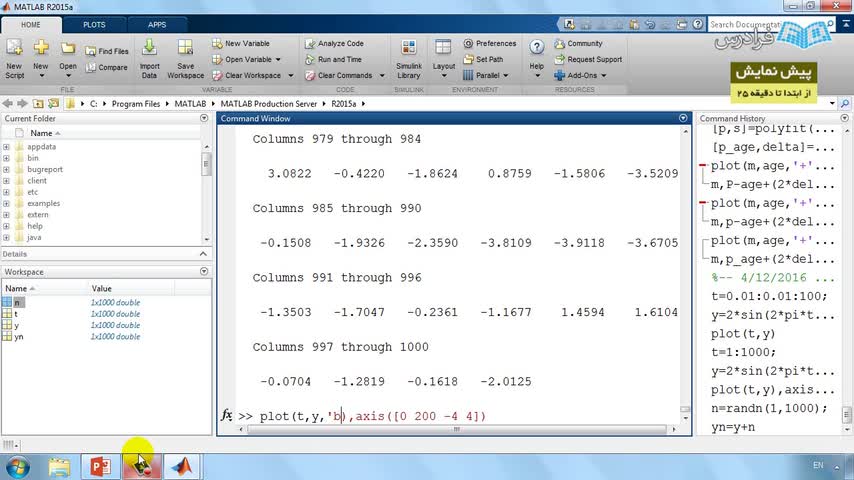The image size is (854, 480).
Task: Click the fx function browser icon
Action: (x=227, y=415)
